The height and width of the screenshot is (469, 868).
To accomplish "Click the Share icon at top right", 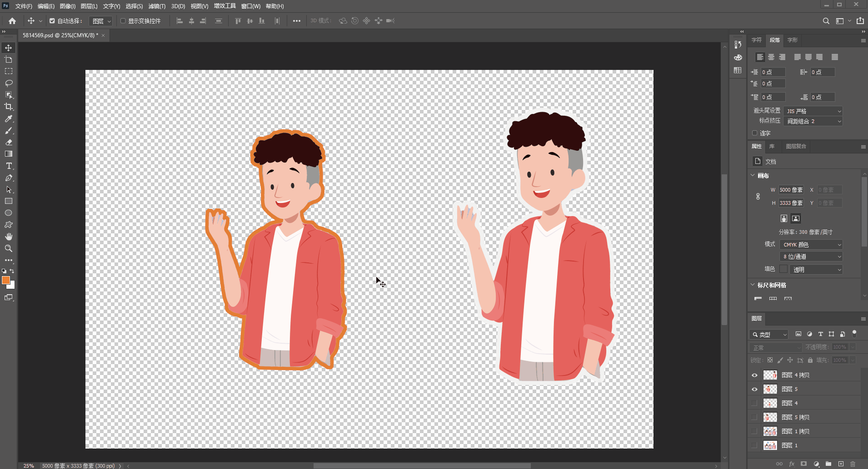I will (x=860, y=21).
